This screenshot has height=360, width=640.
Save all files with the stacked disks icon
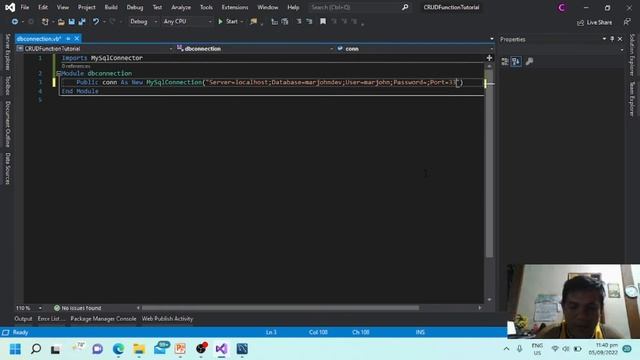tap(82, 22)
